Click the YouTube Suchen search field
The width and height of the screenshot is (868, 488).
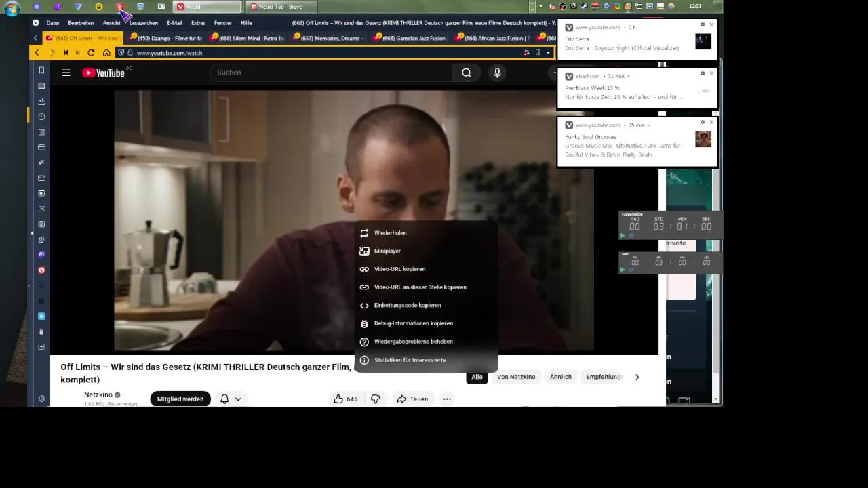(331, 73)
